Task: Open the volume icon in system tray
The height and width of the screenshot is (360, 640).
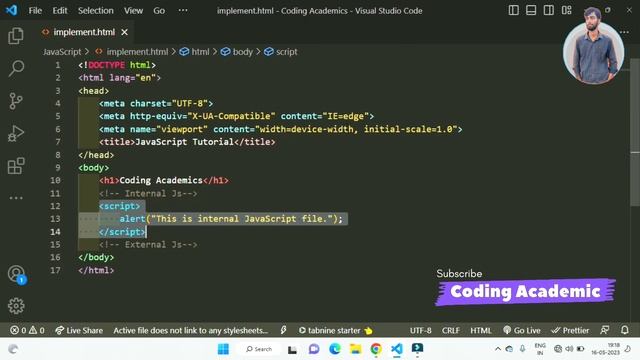Action: click(569, 349)
